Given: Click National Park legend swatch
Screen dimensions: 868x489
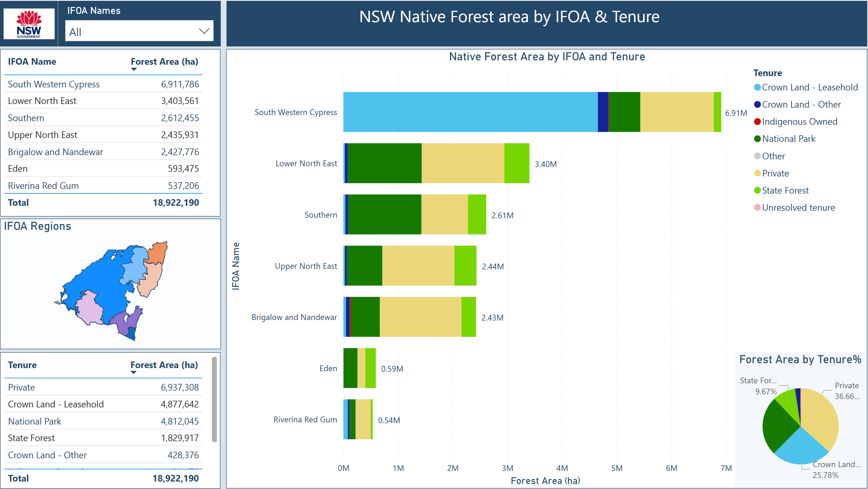Looking at the screenshot, I should [x=757, y=139].
